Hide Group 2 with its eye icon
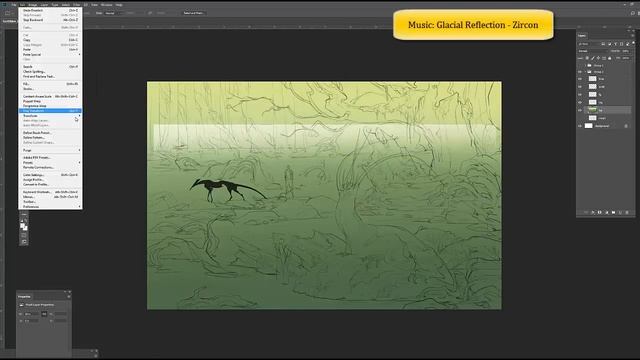Screen dimensions: 640x360 (580, 72)
